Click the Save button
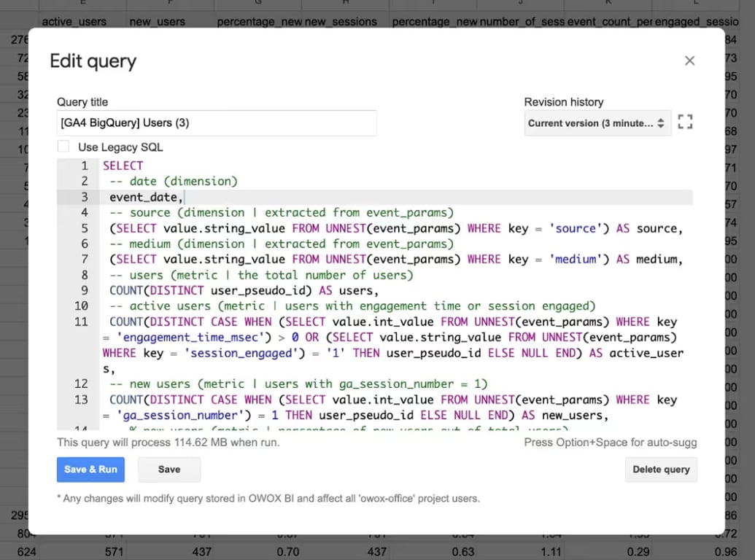Screen dimensions: 755x560 pyautogui.click(x=169, y=469)
